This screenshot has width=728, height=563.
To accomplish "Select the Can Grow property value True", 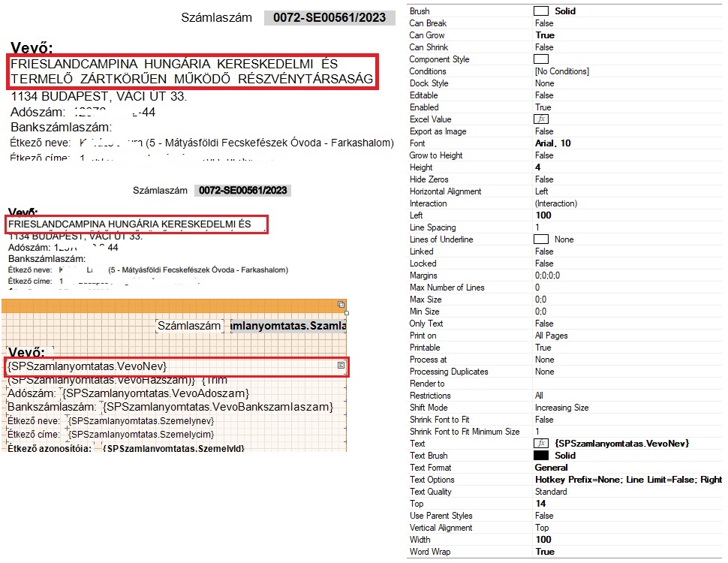I will (x=545, y=35).
